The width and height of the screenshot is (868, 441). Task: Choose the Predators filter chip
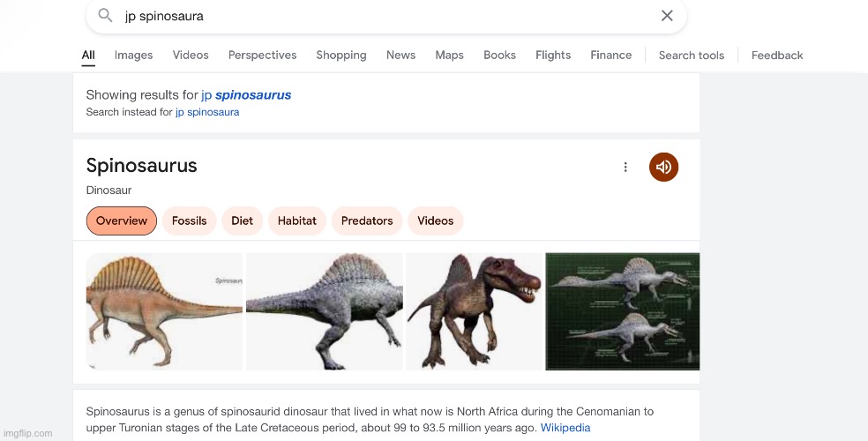[x=367, y=220]
